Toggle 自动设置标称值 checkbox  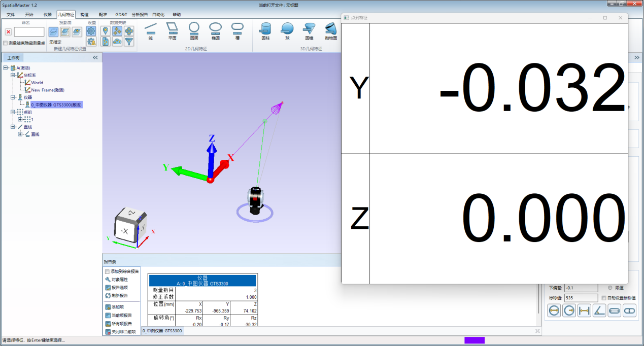[x=603, y=298]
